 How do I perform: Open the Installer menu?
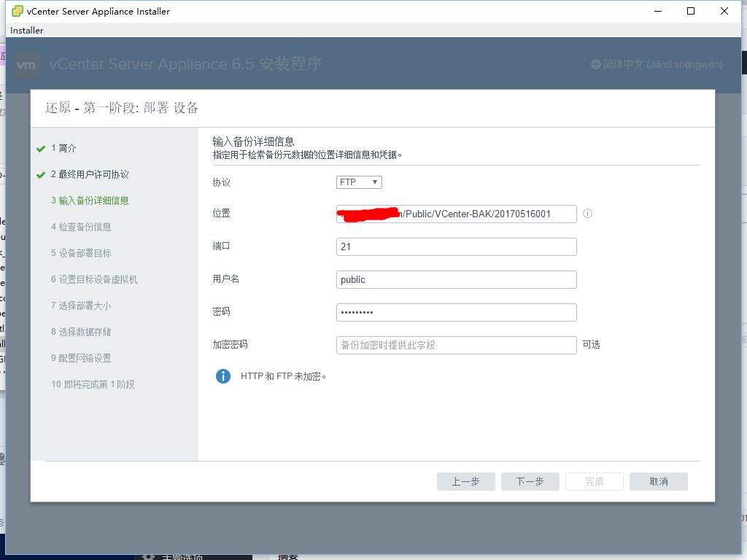(x=27, y=31)
